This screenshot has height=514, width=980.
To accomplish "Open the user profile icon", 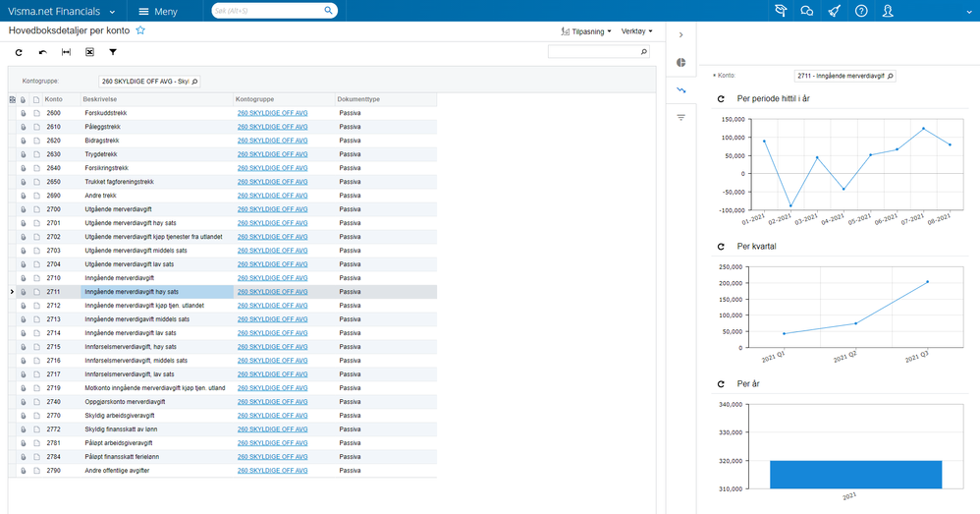I will 888,11.
